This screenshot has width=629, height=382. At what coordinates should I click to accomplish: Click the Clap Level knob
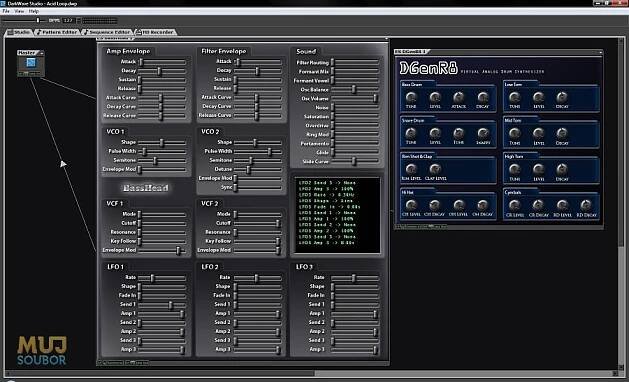click(x=435, y=169)
